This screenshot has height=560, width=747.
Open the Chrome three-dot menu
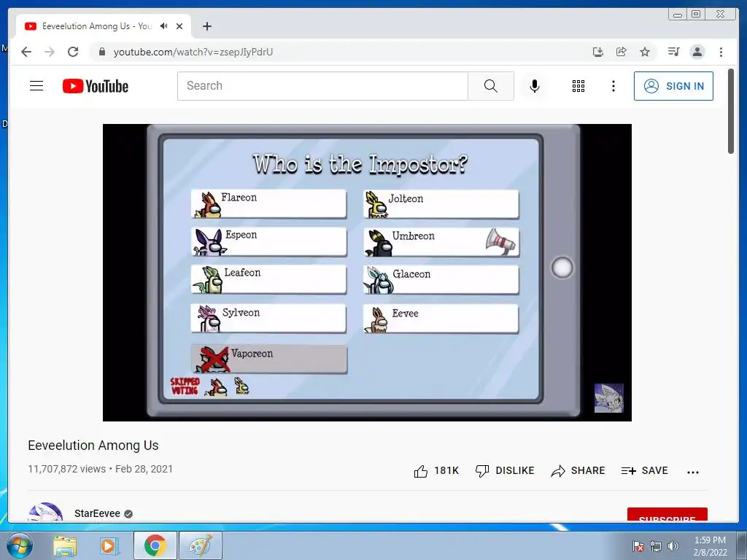tap(721, 52)
